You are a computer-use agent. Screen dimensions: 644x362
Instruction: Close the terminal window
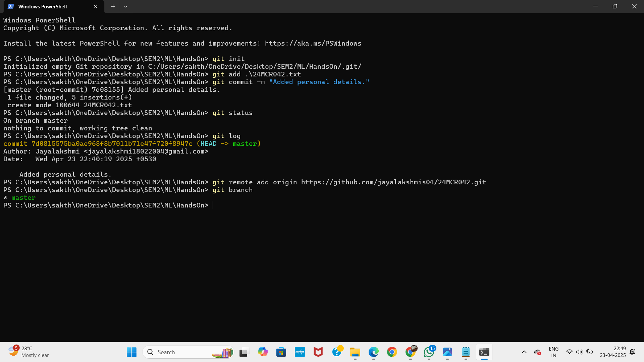[x=634, y=6]
